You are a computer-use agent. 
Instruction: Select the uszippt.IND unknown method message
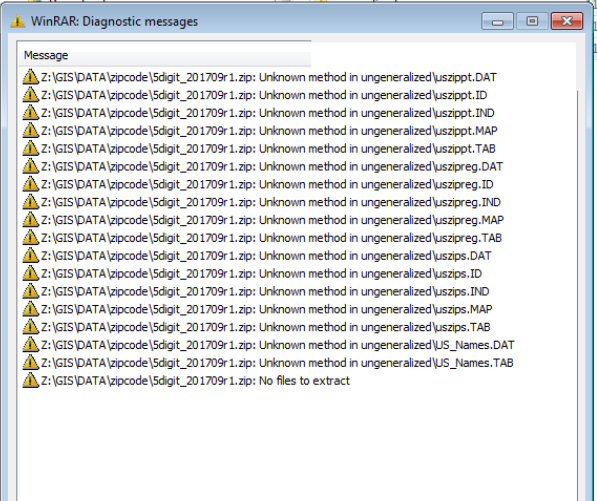[268, 113]
